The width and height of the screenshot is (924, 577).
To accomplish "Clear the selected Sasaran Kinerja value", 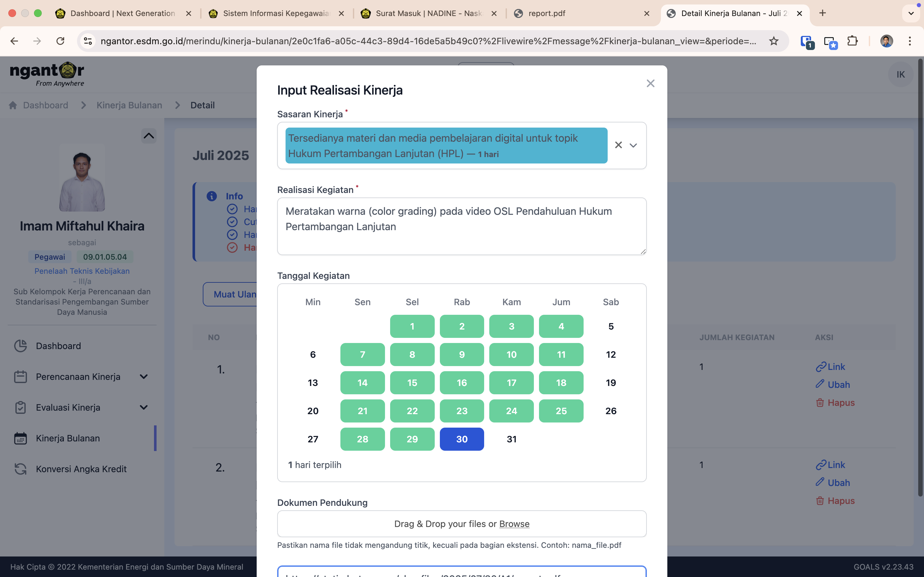I will [x=618, y=145].
